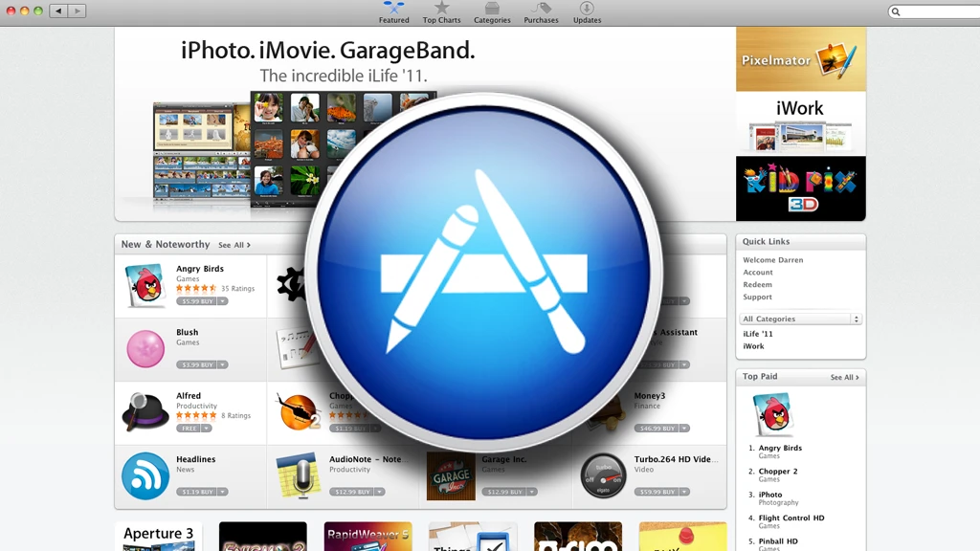Open the Updates tab

(x=587, y=12)
